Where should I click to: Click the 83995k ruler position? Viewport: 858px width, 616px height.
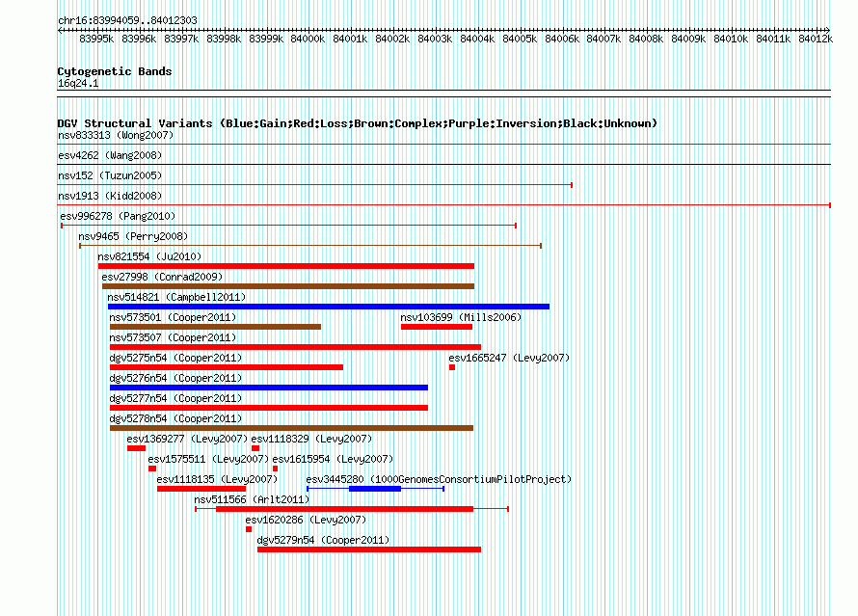(96, 39)
